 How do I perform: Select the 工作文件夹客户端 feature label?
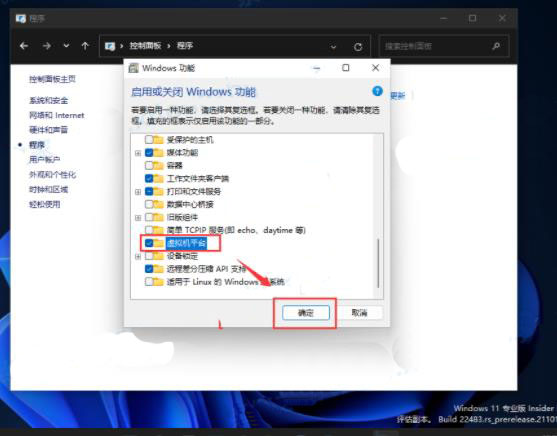pyautogui.click(x=198, y=178)
